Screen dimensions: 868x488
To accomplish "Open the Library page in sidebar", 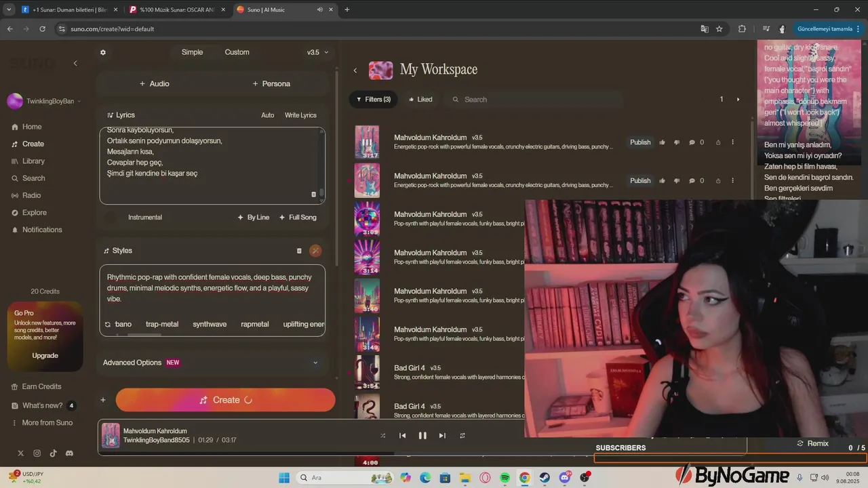I will coord(28,161).
